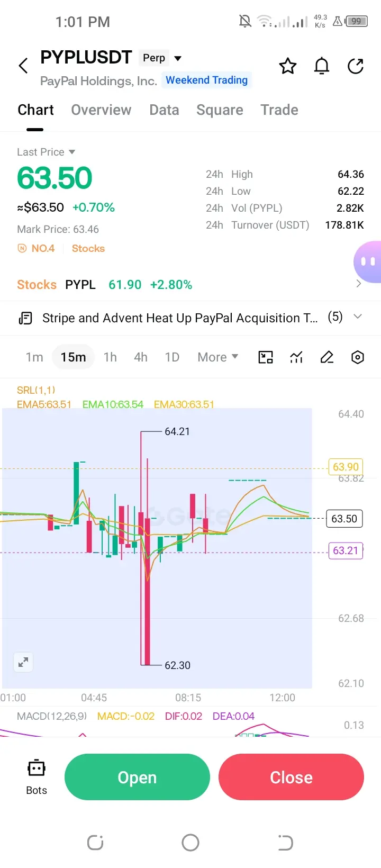Tap the 24h High value 64.36
Image resolution: width=381 pixels, height=868 pixels.
(351, 174)
